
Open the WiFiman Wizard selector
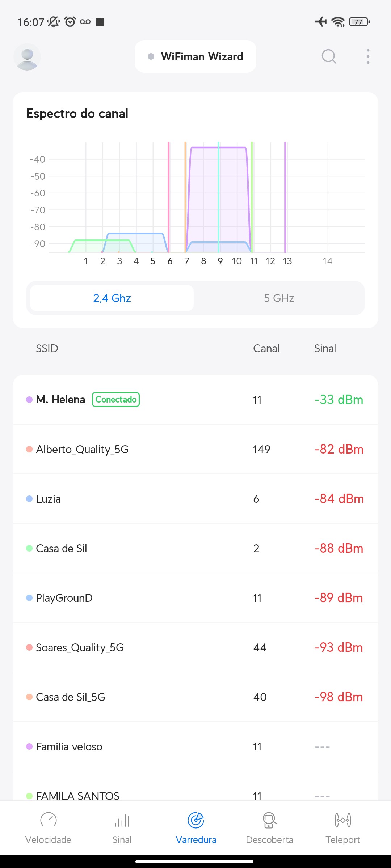(x=195, y=56)
